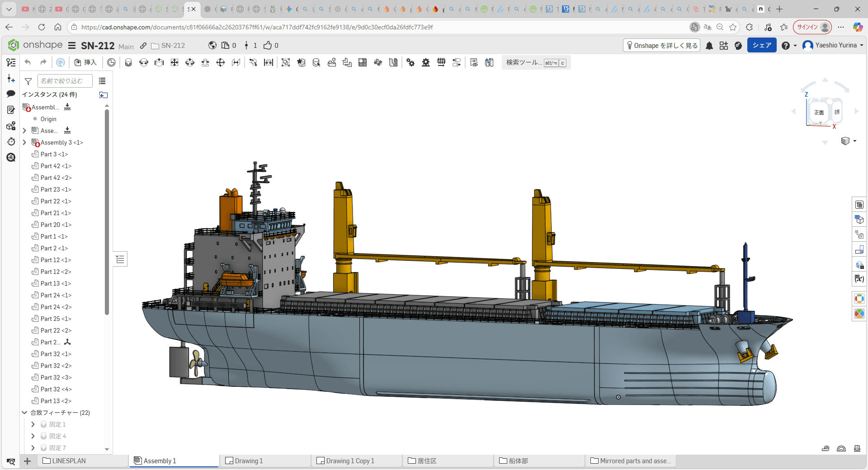Click the filter funnel icon

28,81
